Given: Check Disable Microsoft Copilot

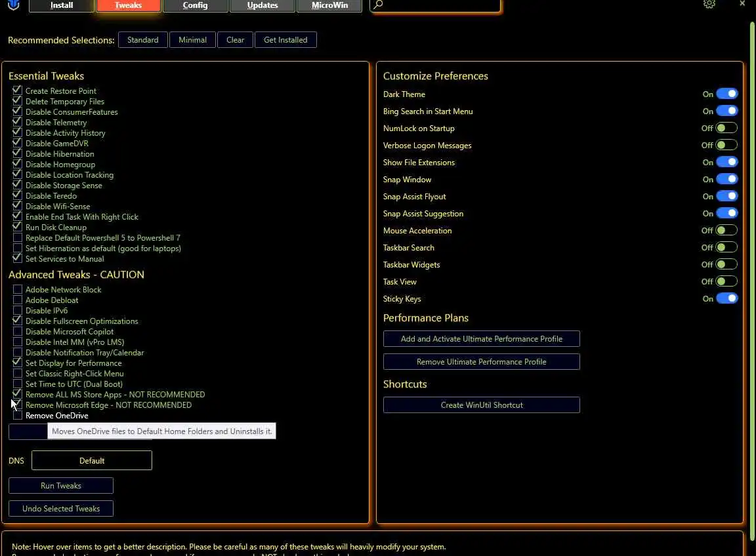Looking at the screenshot, I should (17, 332).
